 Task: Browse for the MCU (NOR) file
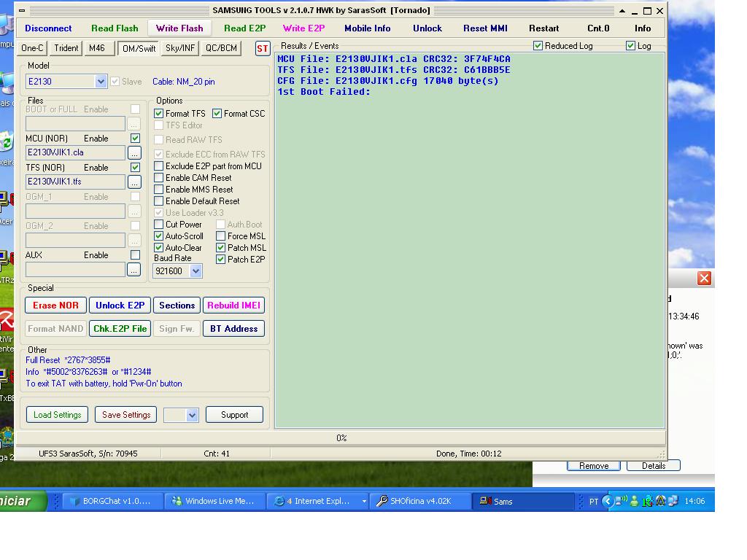[134, 153]
